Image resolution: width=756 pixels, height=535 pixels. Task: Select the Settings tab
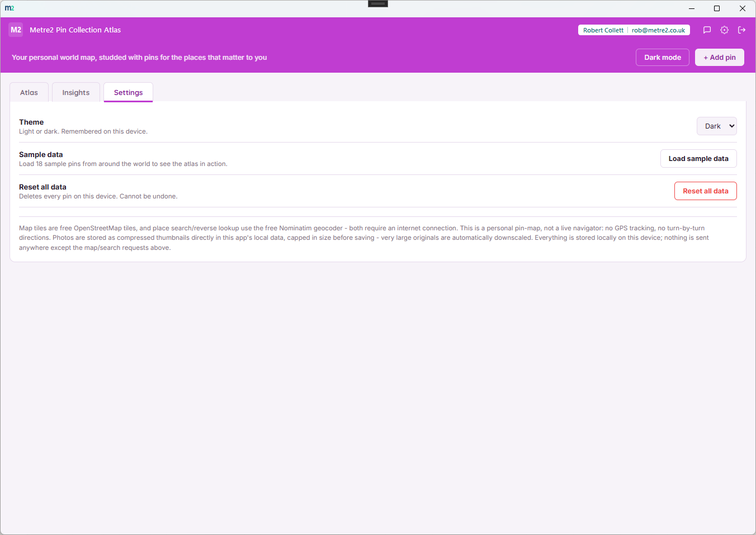[x=128, y=93]
